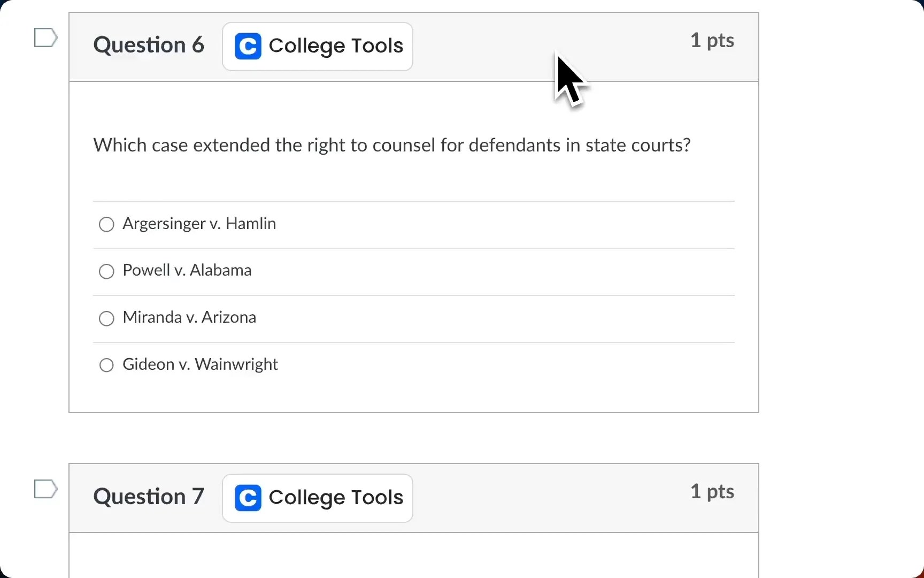Click the '1 pts' label of Question 7

point(712,492)
